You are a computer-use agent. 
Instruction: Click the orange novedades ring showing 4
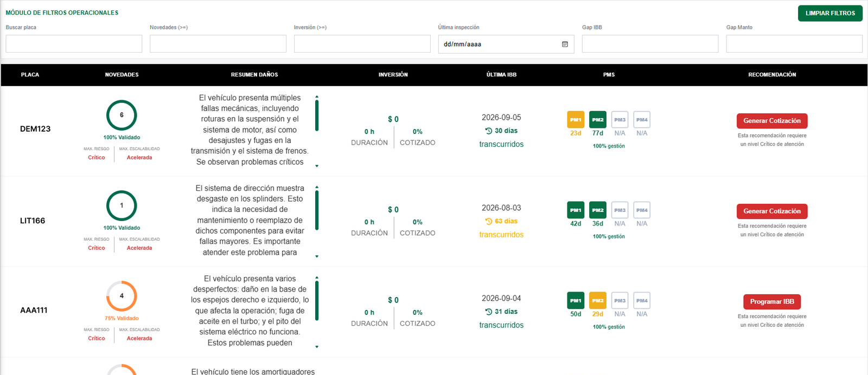(x=122, y=296)
